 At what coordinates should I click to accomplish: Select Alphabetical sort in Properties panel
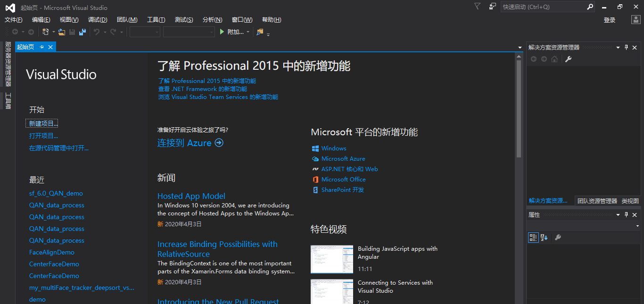point(544,238)
